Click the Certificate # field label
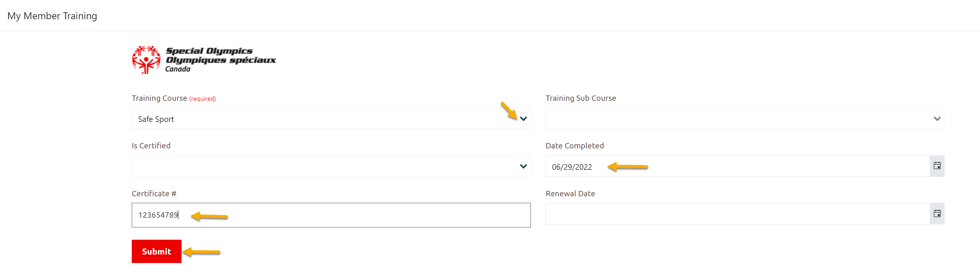The width and height of the screenshot is (980, 275). [154, 194]
